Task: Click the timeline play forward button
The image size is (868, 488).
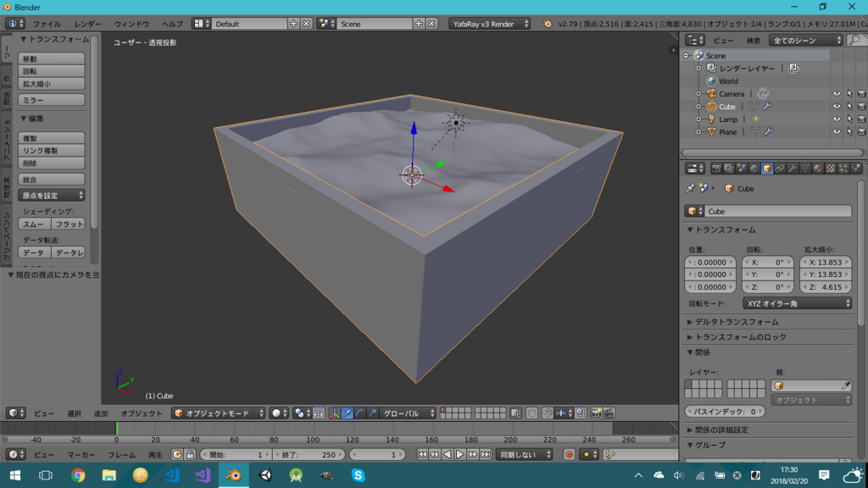Action: coord(460,455)
